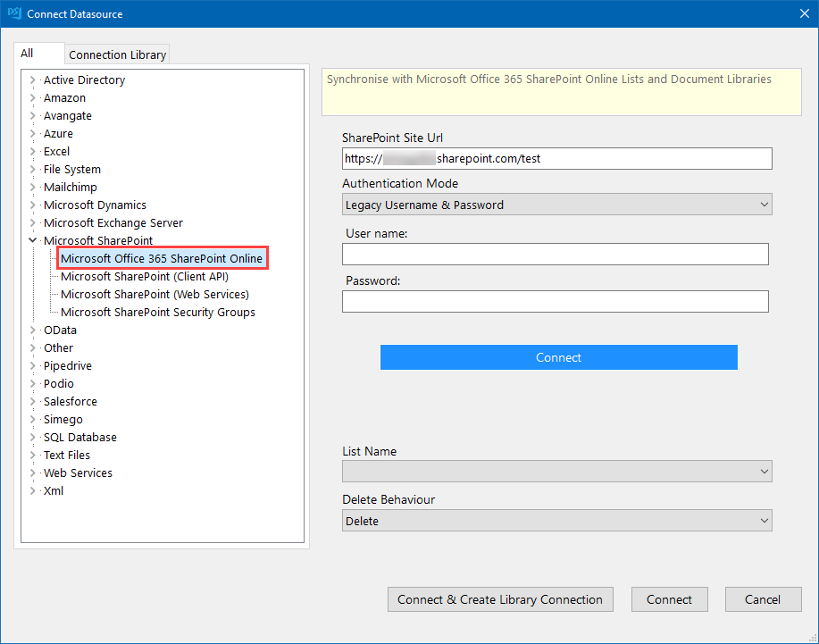Select the Azure provider label

pyautogui.click(x=58, y=134)
